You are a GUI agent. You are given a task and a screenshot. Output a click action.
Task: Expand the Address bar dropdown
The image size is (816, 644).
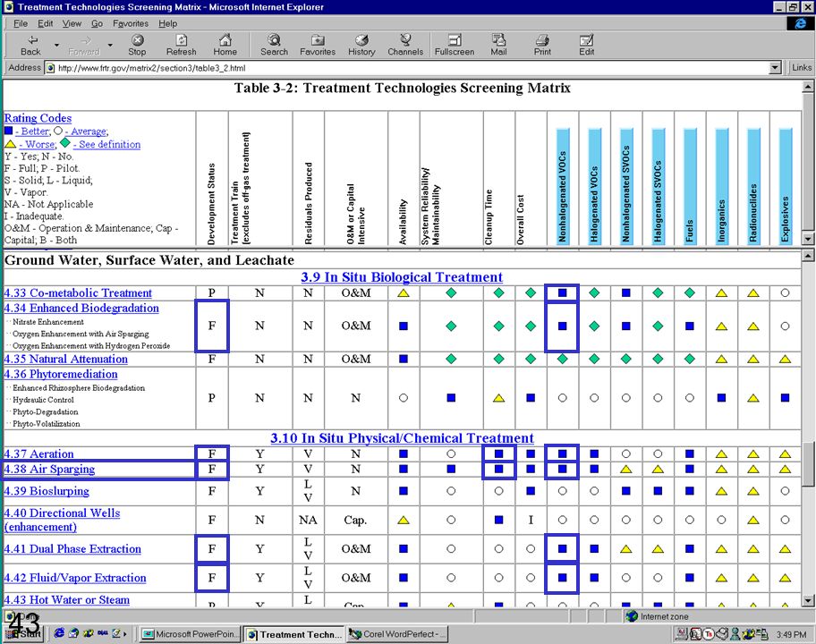[x=776, y=68]
